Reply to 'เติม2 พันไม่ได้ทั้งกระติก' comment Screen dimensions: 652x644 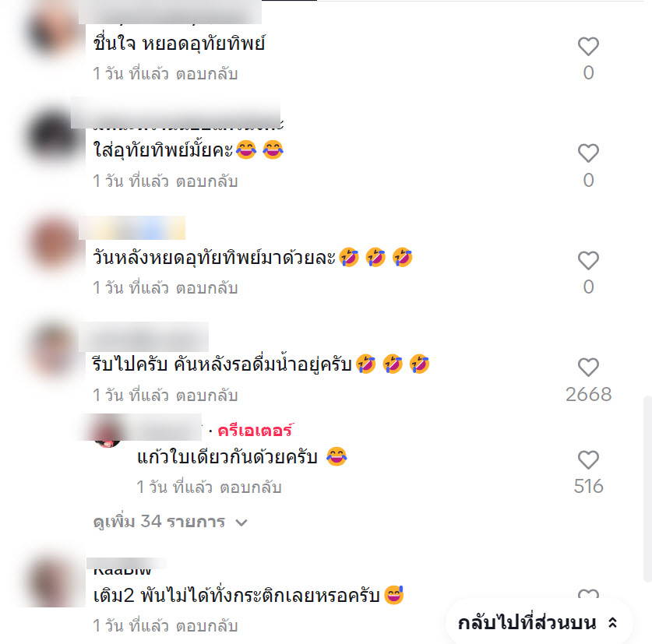click(206, 626)
